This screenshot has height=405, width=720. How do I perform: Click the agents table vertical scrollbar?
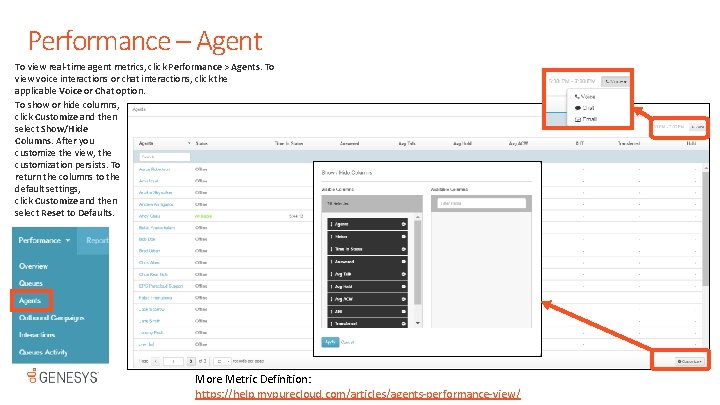coord(705,228)
